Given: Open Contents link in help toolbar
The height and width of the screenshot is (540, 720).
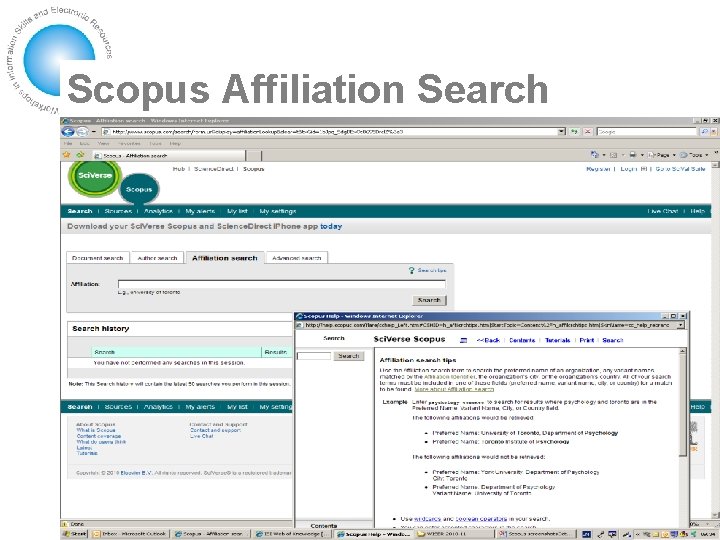Looking at the screenshot, I should pos(522,340).
